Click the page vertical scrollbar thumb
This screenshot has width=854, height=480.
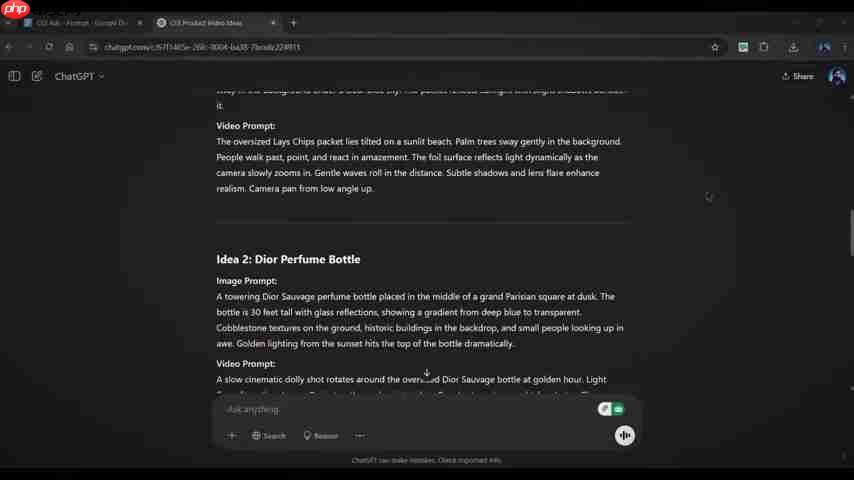point(851,233)
